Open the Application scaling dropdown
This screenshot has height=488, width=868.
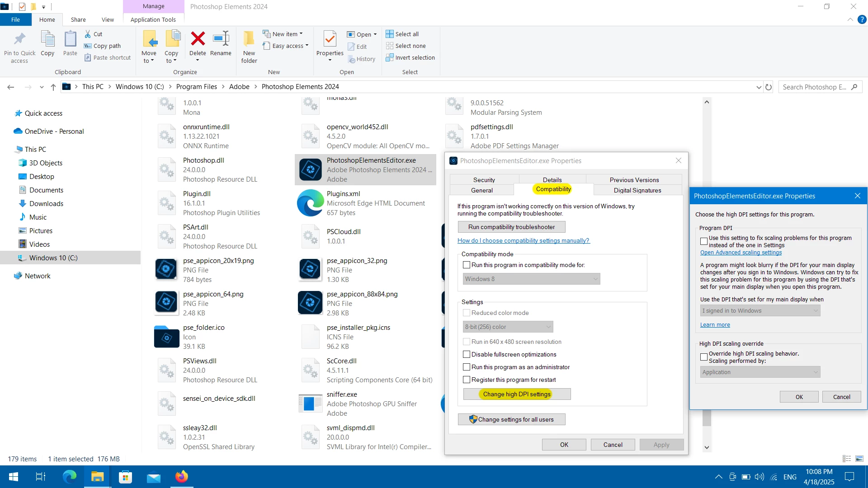760,372
